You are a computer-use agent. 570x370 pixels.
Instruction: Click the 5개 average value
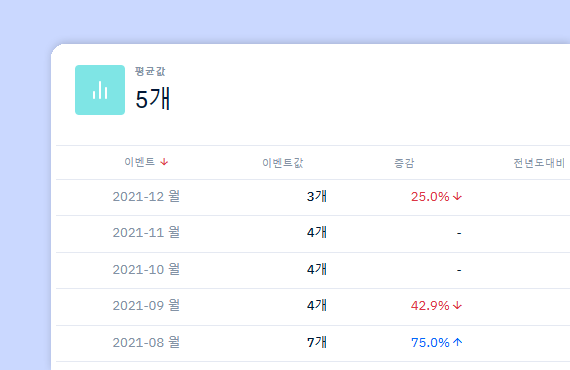[x=153, y=99]
